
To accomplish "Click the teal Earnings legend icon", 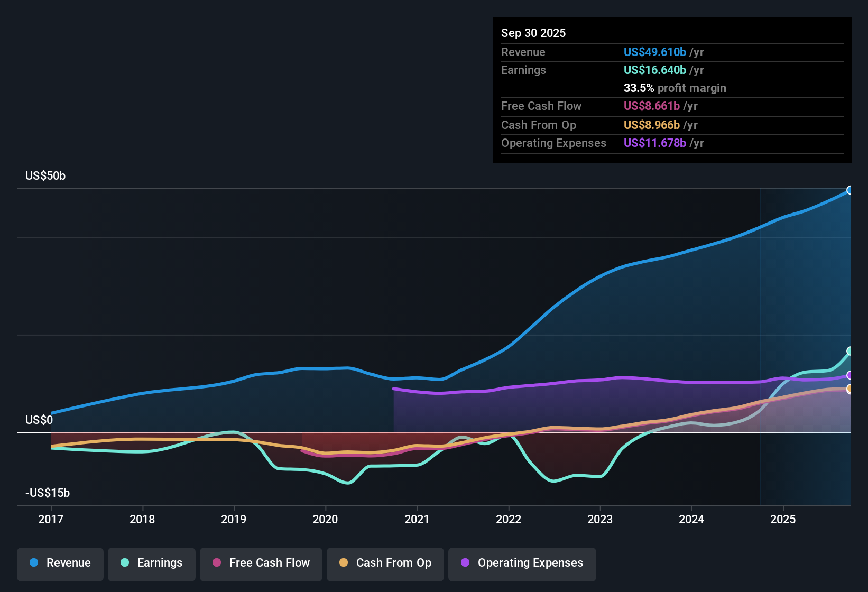I will (x=124, y=563).
